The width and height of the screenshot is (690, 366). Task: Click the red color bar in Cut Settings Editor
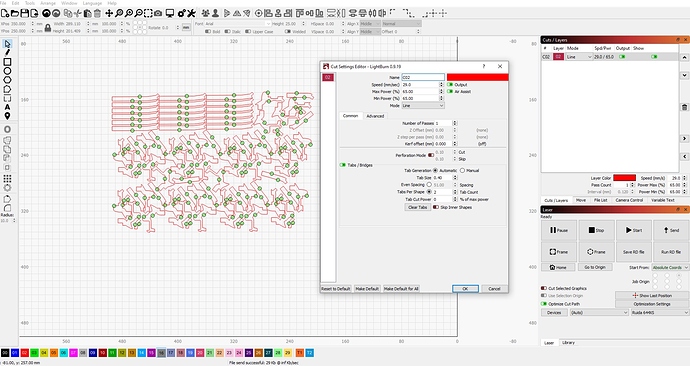point(477,77)
